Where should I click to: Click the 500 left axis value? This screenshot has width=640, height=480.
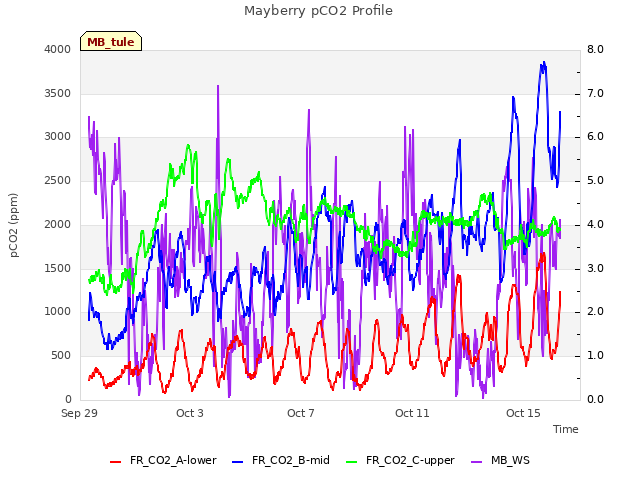[61, 356]
